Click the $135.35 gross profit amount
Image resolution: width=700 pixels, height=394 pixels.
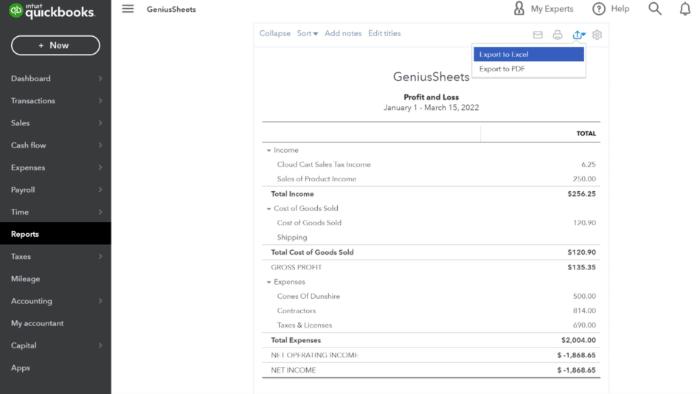(x=581, y=267)
